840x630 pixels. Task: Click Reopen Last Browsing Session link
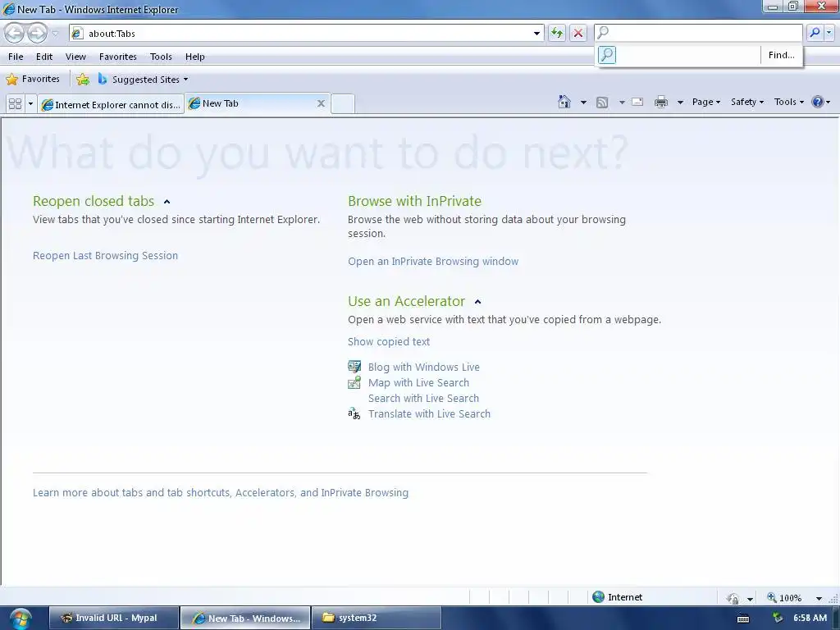coord(106,256)
